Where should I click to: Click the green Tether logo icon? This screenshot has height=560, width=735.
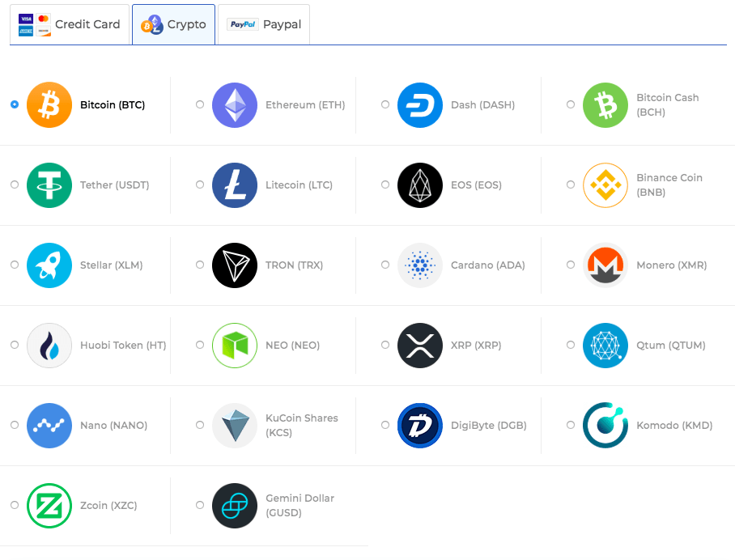(x=49, y=185)
